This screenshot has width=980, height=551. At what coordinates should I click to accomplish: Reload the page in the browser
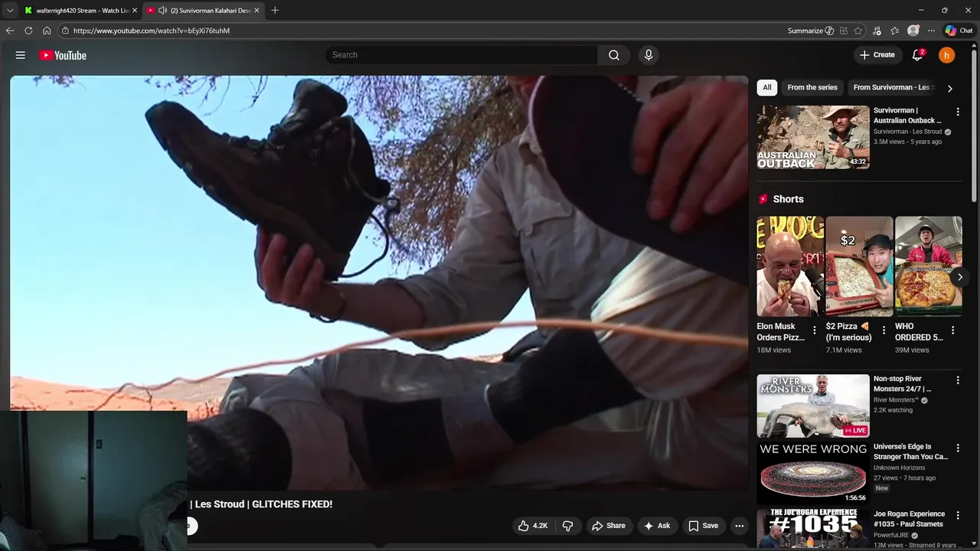click(x=28, y=31)
